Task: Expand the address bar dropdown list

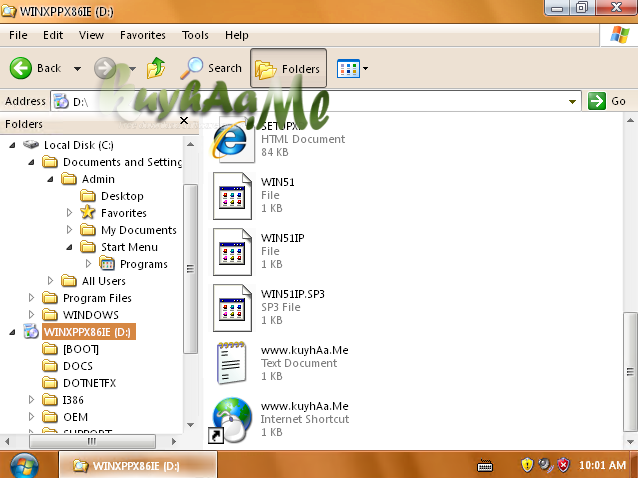Action: pyautogui.click(x=572, y=101)
